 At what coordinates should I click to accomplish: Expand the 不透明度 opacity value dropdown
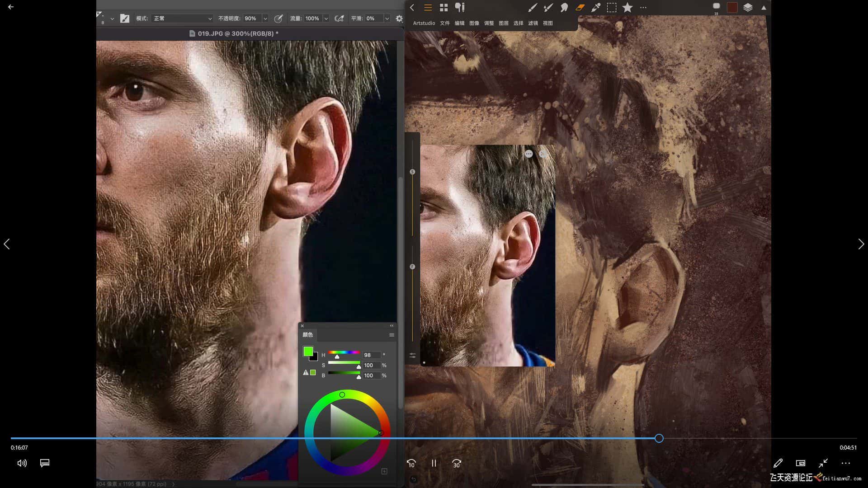click(x=265, y=19)
